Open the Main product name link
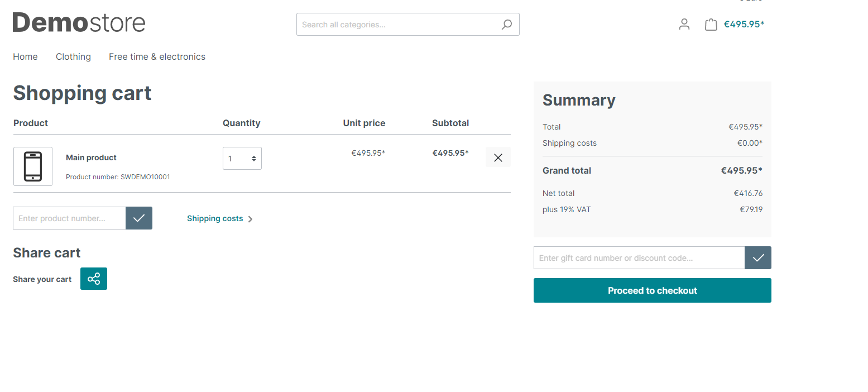The height and width of the screenshot is (392, 868). click(91, 157)
